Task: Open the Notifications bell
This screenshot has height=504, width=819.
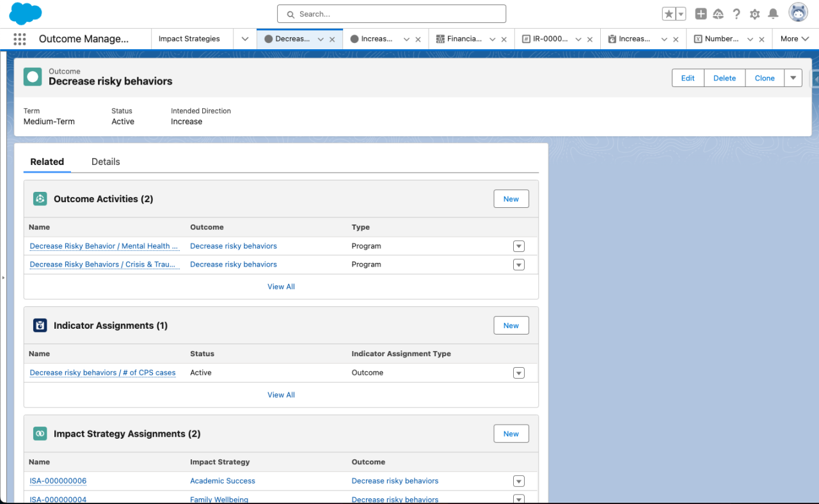Action: coord(773,14)
